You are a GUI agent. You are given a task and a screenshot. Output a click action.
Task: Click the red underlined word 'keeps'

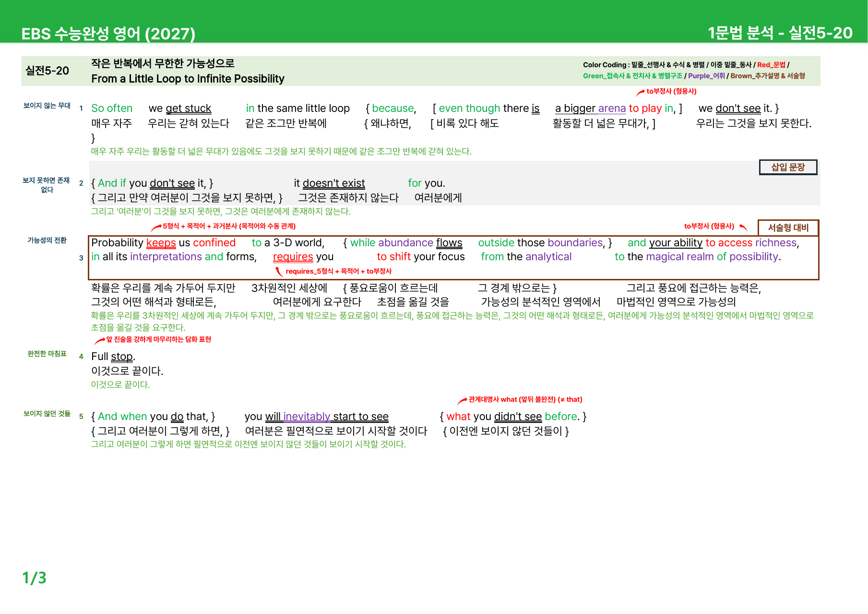click(x=161, y=243)
